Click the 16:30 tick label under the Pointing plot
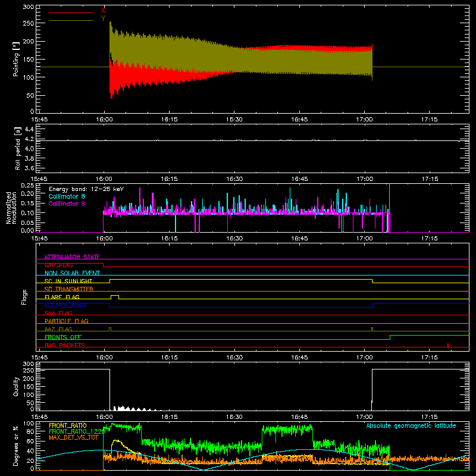The height and width of the screenshot is (476, 476). 234,120
